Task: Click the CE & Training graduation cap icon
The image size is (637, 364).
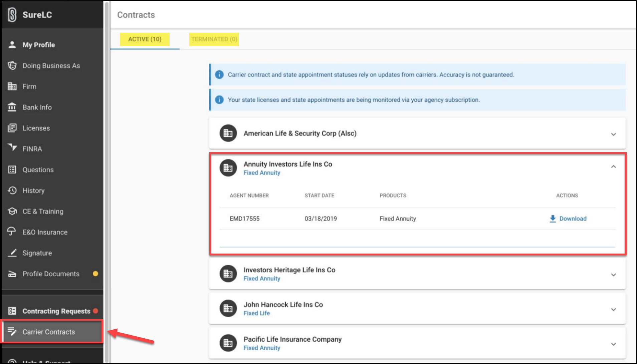Action: coord(12,211)
